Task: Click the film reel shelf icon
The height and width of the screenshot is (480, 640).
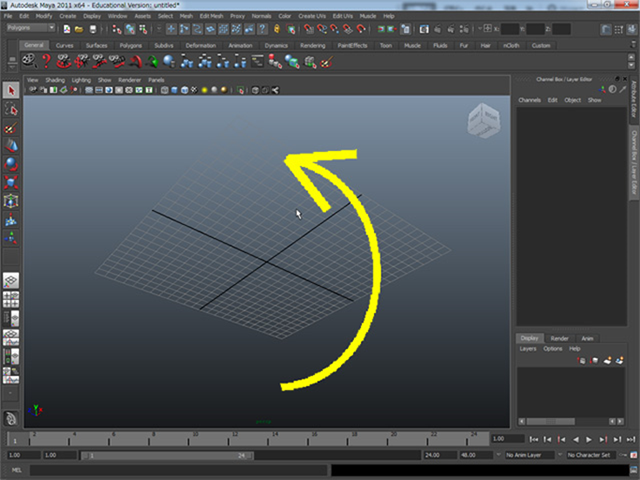Action: [29, 61]
